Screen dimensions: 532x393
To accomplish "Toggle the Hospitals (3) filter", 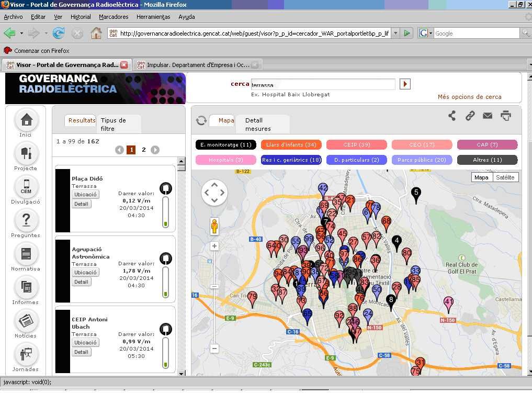I will [225, 160].
